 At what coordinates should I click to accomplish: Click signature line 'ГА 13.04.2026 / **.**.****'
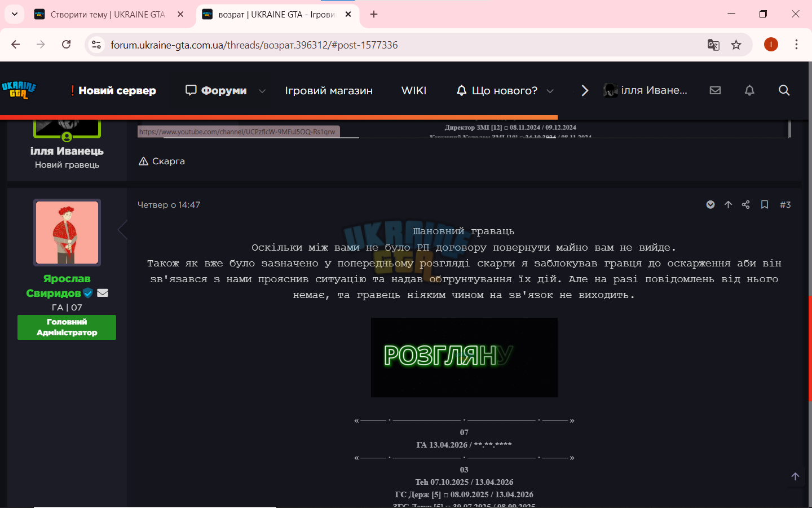coord(464,445)
